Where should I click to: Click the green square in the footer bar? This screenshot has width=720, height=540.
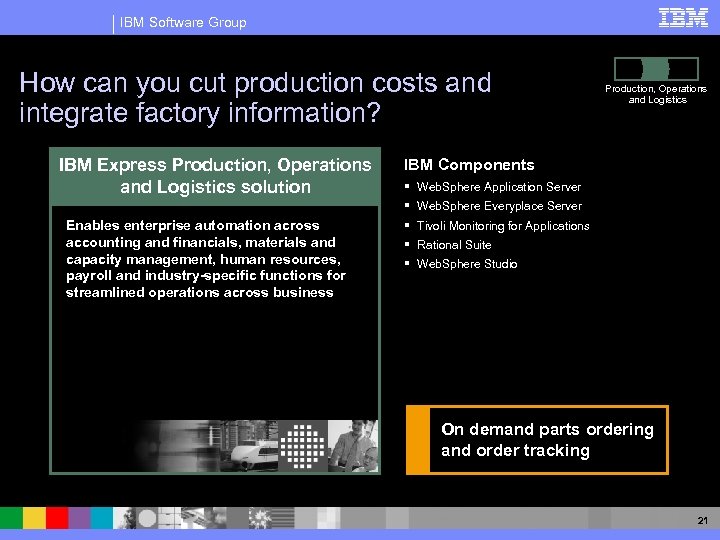11,518
